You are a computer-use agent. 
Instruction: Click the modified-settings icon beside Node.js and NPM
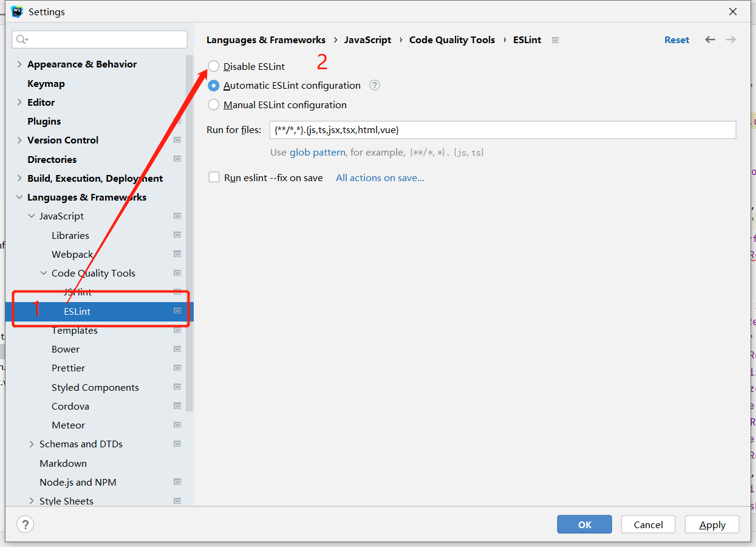(x=177, y=482)
